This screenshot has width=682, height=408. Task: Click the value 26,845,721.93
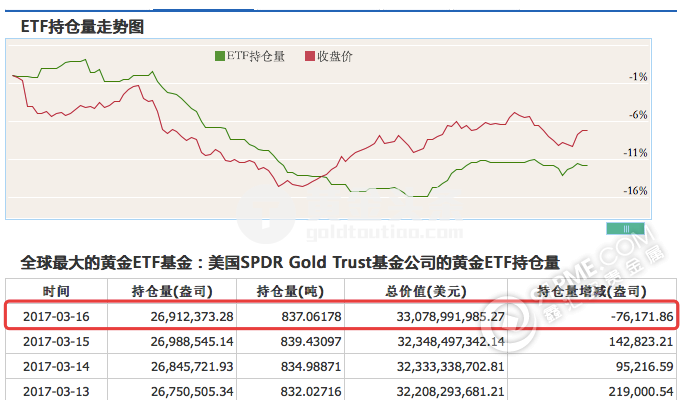192,367
